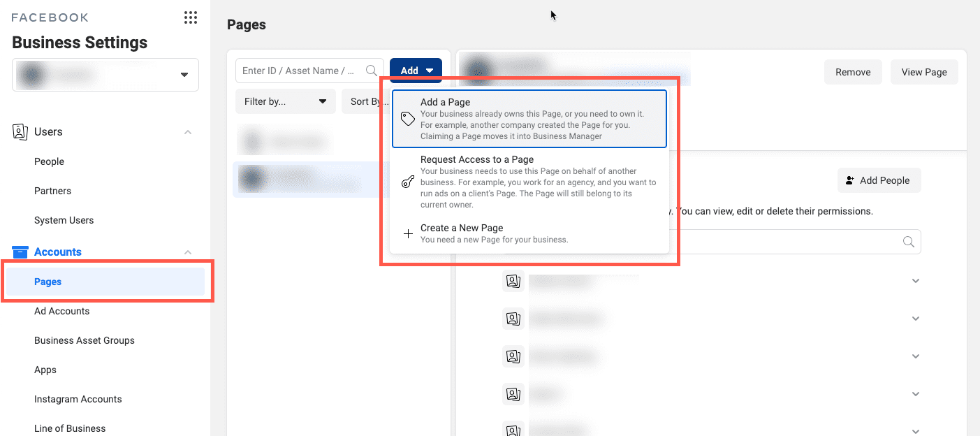The height and width of the screenshot is (436, 980).
Task: Click the search magnifier in asset search
Action: (x=372, y=71)
